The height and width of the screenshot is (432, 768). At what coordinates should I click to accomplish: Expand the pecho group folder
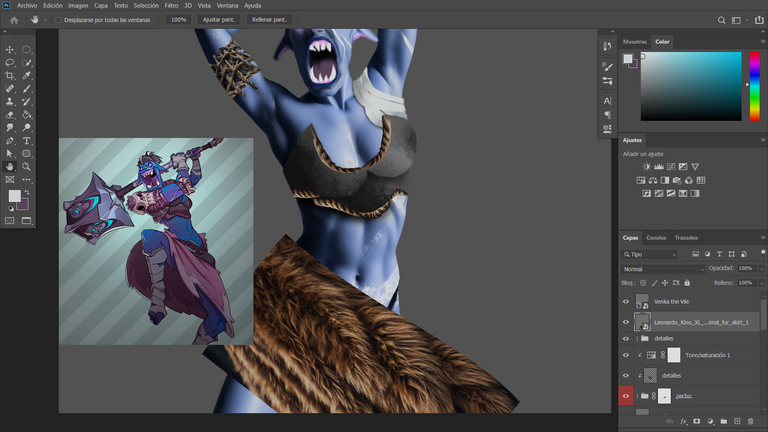pos(637,396)
